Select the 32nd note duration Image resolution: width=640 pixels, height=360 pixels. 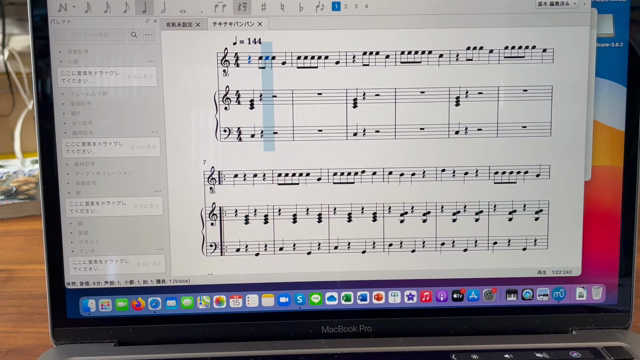point(88,7)
